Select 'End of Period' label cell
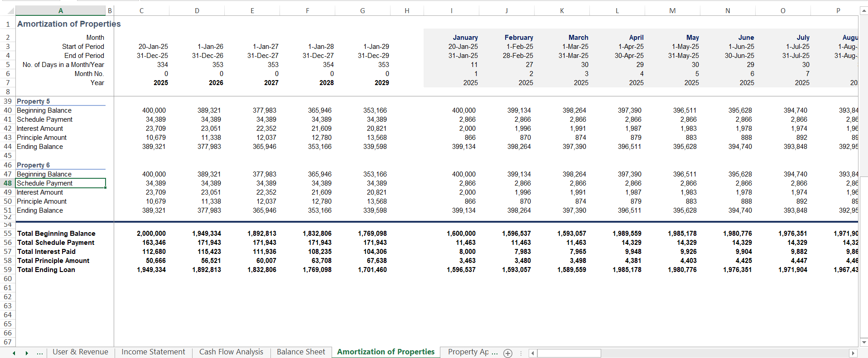868x358 pixels. [61, 56]
